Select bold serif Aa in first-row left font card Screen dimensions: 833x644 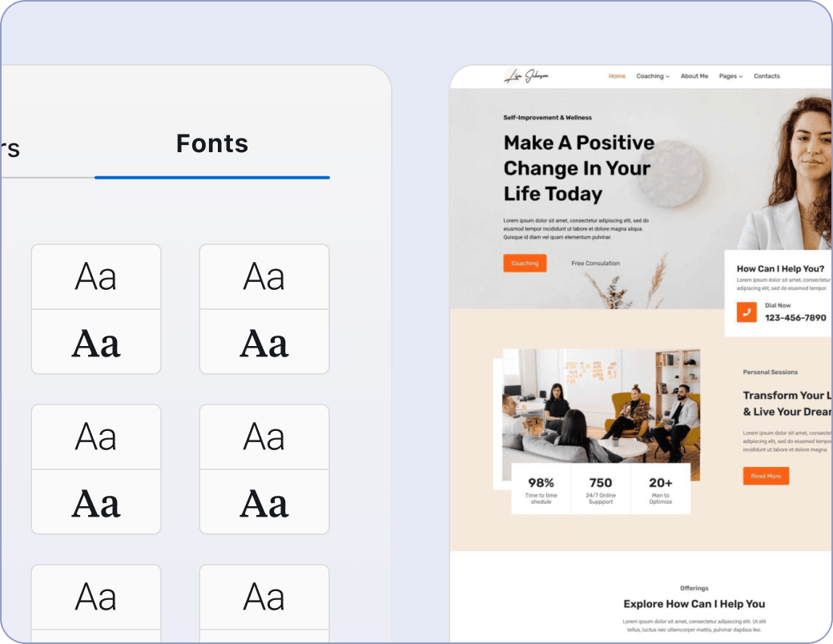(x=96, y=343)
